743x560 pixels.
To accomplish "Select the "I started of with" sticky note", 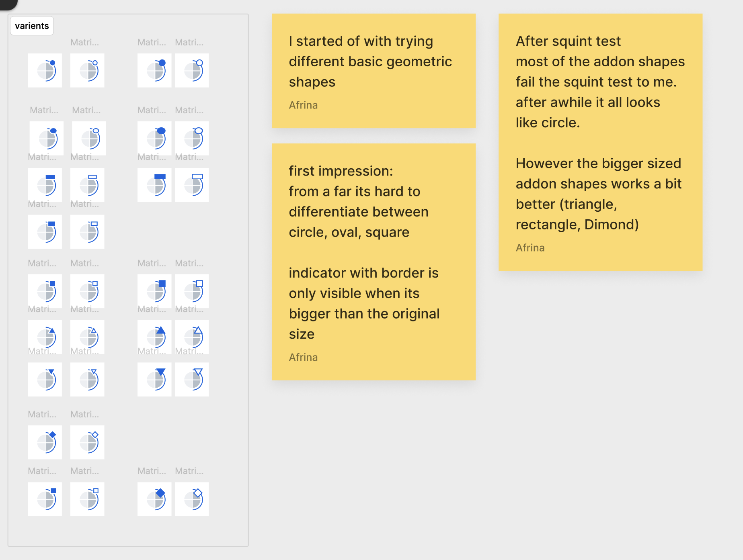I will (x=374, y=71).
